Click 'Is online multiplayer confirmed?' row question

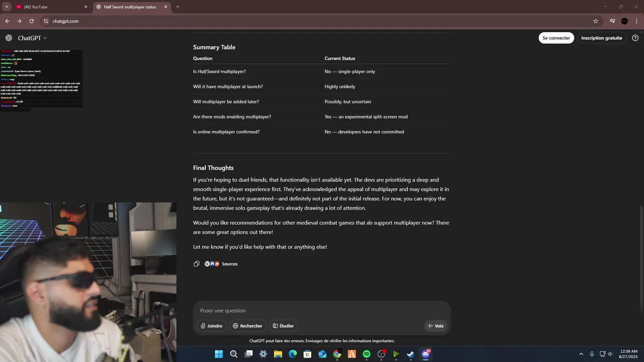(x=226, y=132)
